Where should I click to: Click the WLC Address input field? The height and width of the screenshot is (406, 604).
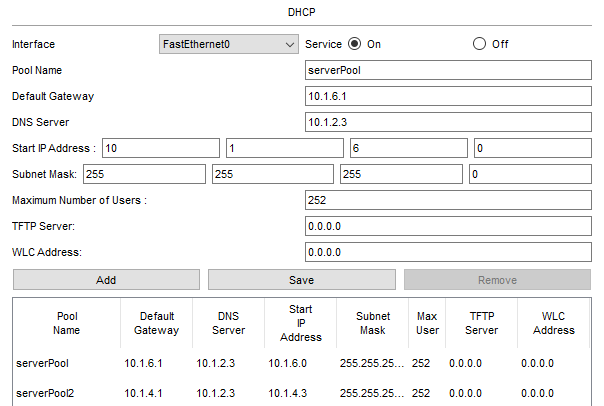pos(448,252)
